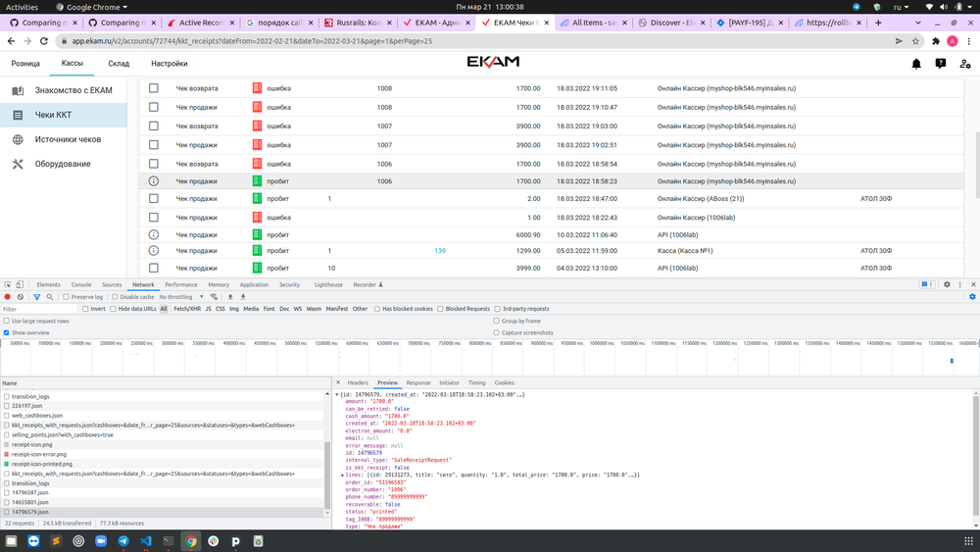Toggle the network filter funnel icon

click(x=37, y=297)
